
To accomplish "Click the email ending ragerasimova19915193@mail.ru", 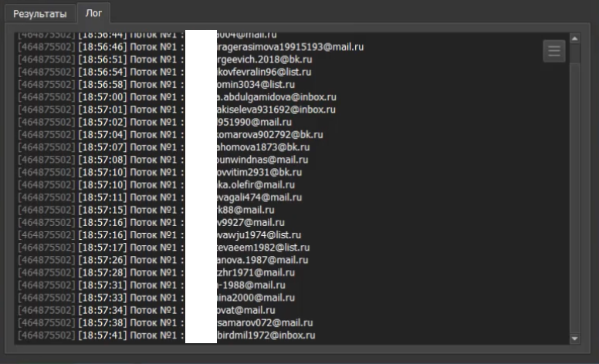I will pos(290,47).
